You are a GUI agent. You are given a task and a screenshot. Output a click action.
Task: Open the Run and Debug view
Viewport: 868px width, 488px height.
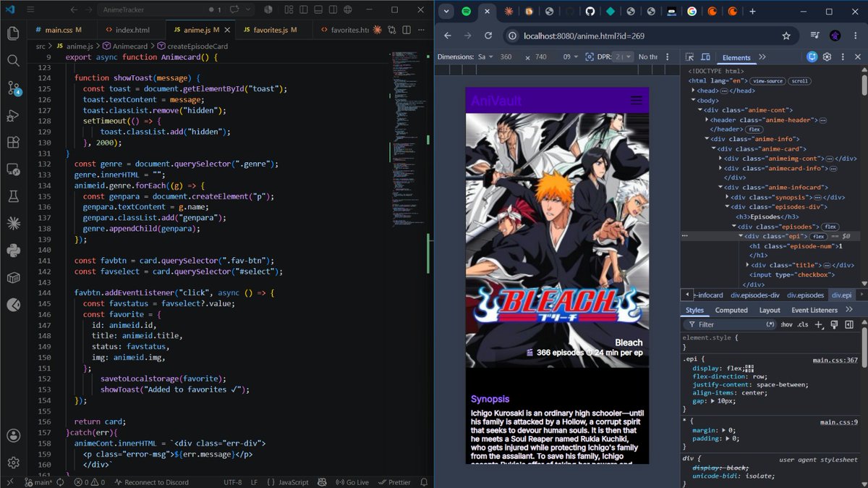(x=12, y=115)
